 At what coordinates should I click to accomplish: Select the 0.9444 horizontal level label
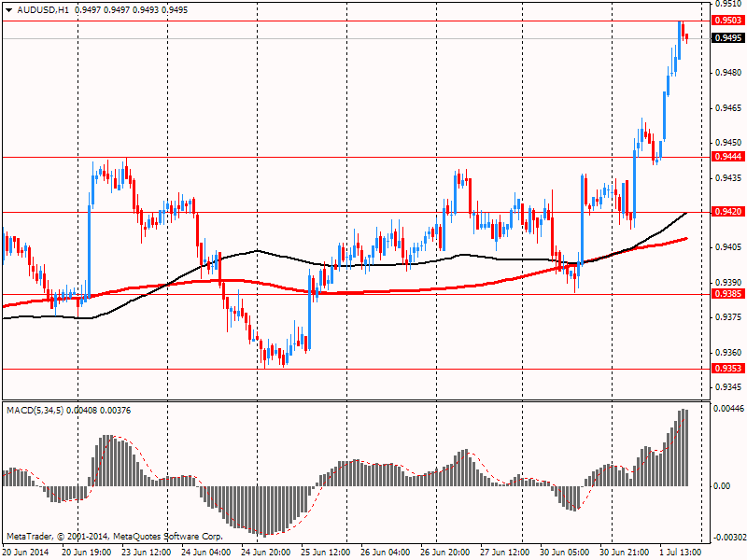pos(728,157)
